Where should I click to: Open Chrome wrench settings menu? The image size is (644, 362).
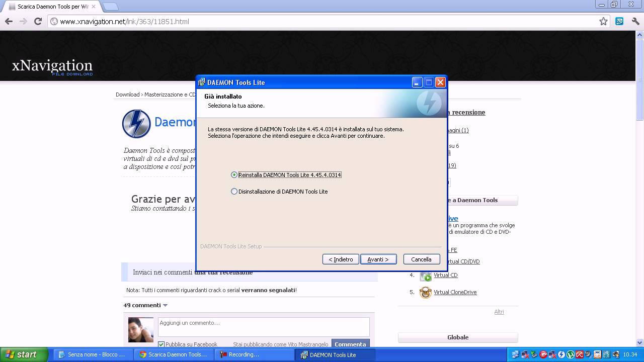(x=635, y=21)
